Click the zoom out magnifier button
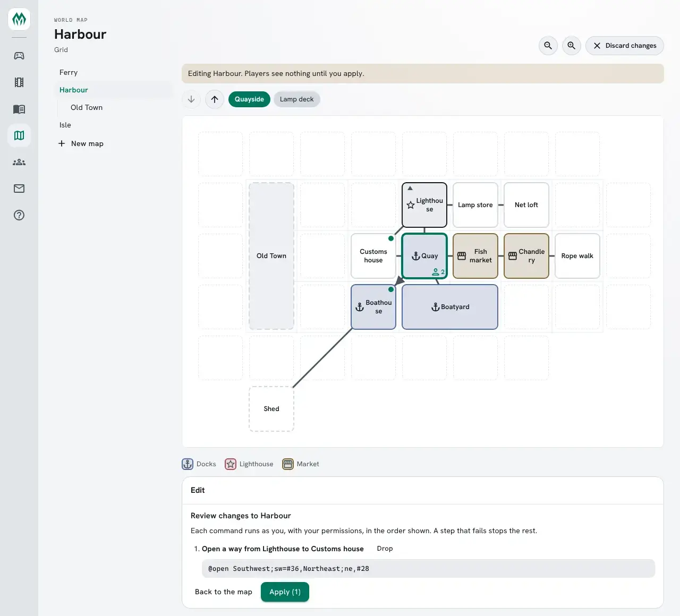Screen dimensions: 680x616 click(x=548, y=46)
